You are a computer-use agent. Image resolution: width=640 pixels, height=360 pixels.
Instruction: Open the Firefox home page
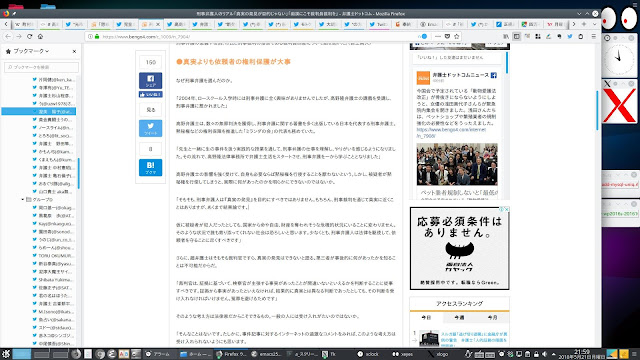[x=40, y=36]
